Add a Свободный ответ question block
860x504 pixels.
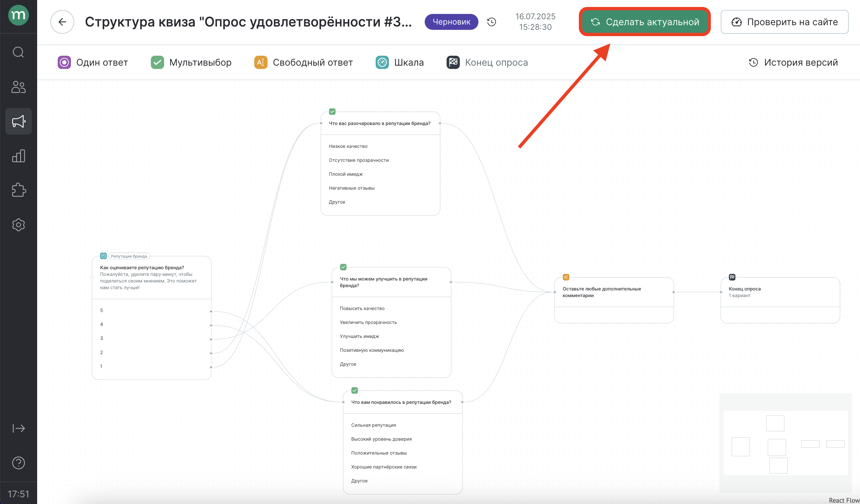coord(303,62)
